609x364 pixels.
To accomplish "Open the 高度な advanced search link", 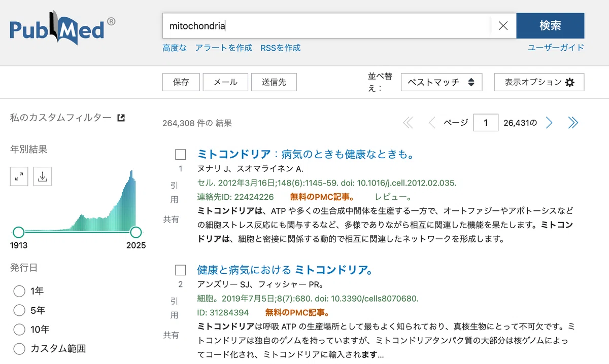I will tap(175, 48).
